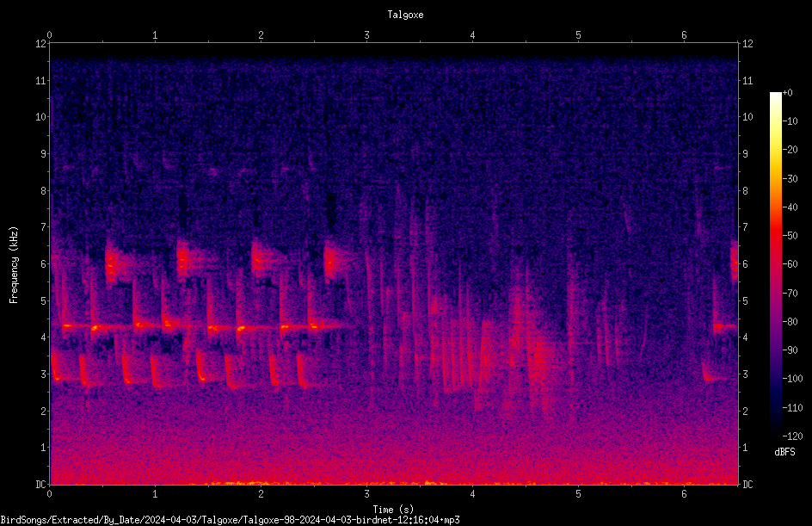This screenshot has width=812, height=526.
Task: Click the red region of the colorbar near -50
Action: click(x=775, y=236)
